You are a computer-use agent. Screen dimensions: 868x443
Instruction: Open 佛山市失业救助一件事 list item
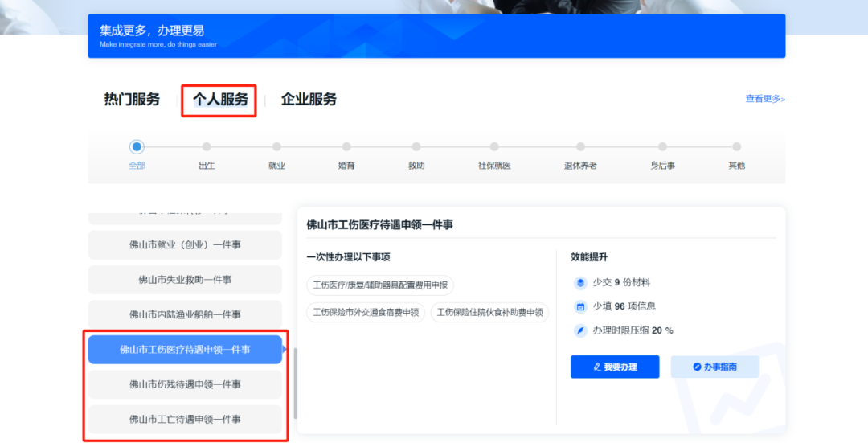185,280
